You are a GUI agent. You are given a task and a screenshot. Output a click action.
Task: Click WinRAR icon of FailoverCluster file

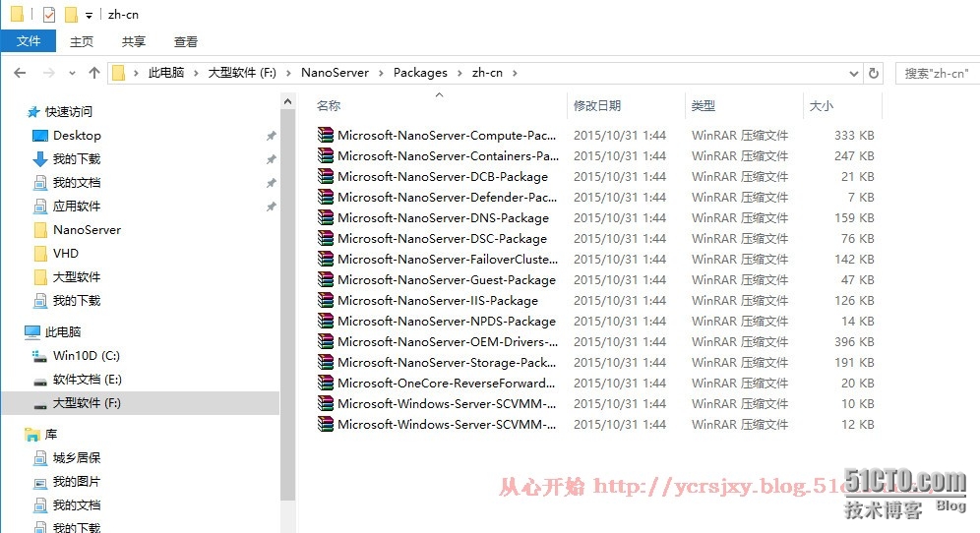[x=325, y=259]
